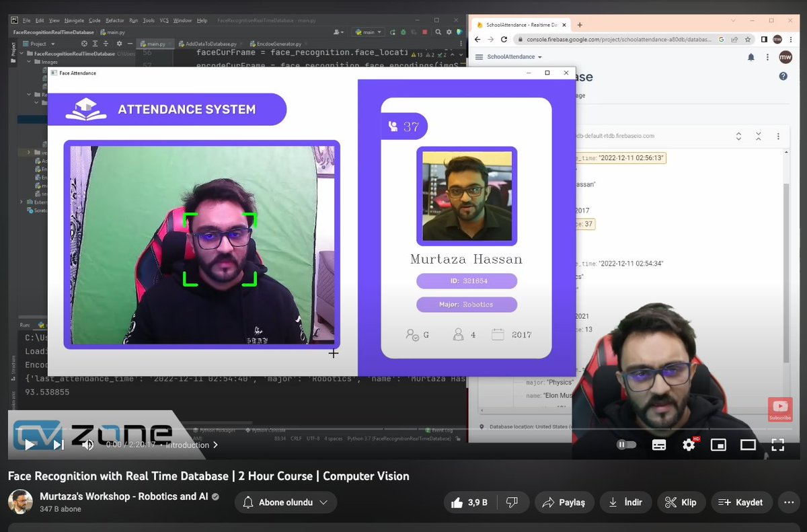Viewport: 807px width, 532px height.
Task: Select the main.py editor tab in PyCharm
Action: coord(157,44)
